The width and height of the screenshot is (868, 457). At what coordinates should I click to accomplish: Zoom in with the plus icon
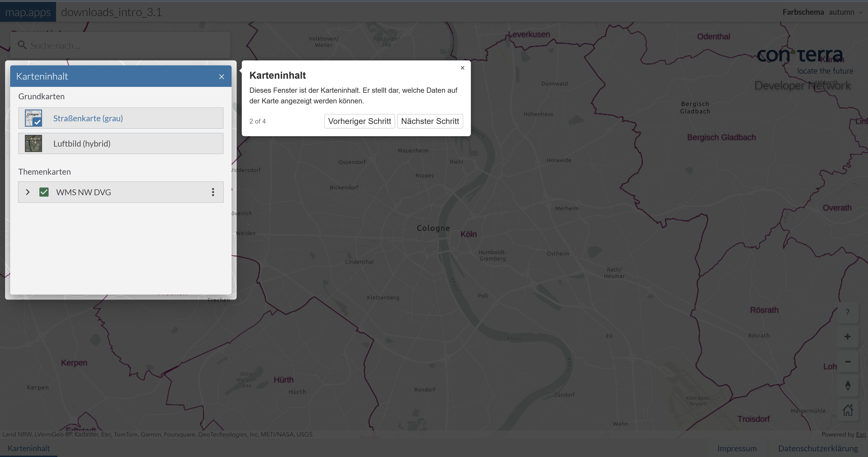tap(847, 336)
